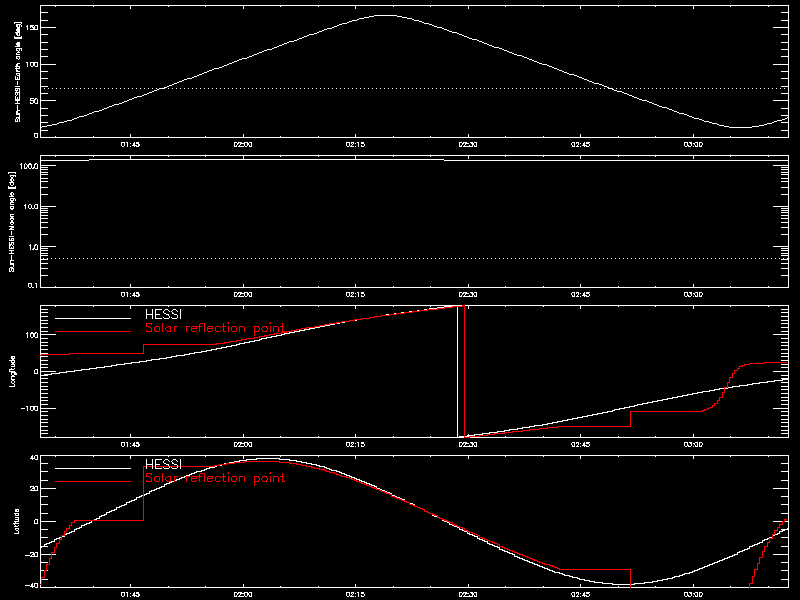
Task: Select Solar reflection point legend in Latitude plot
Action: pyautogui.click(x=215, y=478)
